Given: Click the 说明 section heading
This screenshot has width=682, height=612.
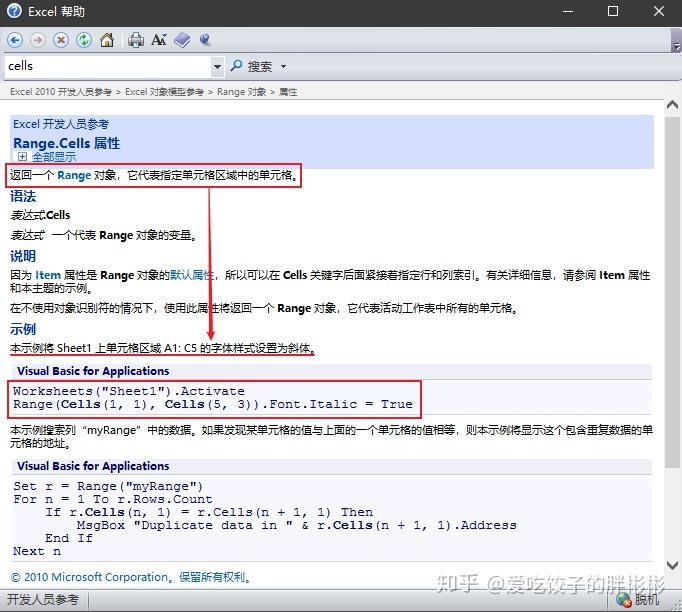Looking at the screenshot, I should 23,256.
